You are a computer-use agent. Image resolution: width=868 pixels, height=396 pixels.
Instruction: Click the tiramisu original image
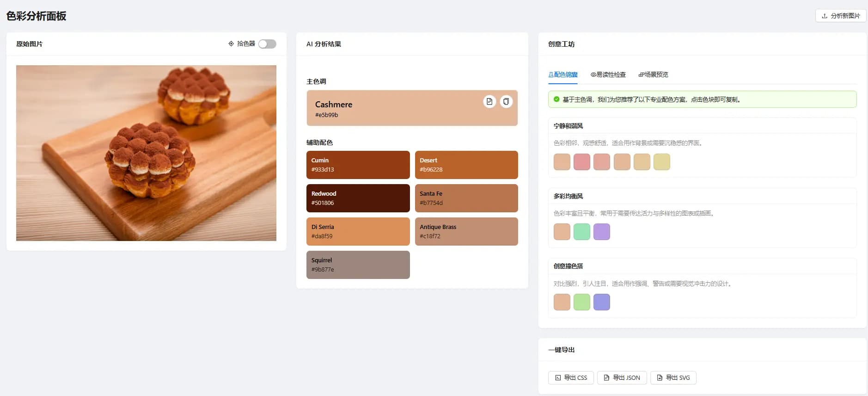[146, 153]
